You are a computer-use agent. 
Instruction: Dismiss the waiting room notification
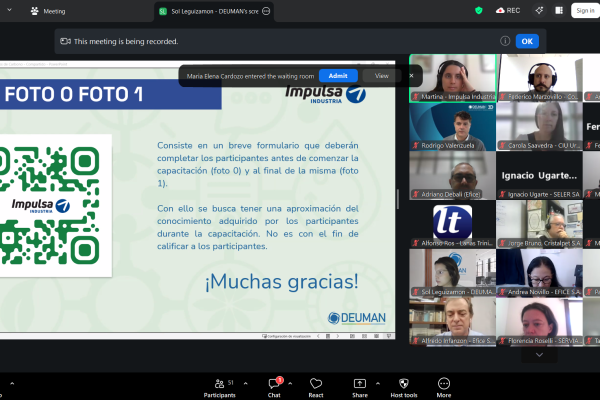coord(411,76)
